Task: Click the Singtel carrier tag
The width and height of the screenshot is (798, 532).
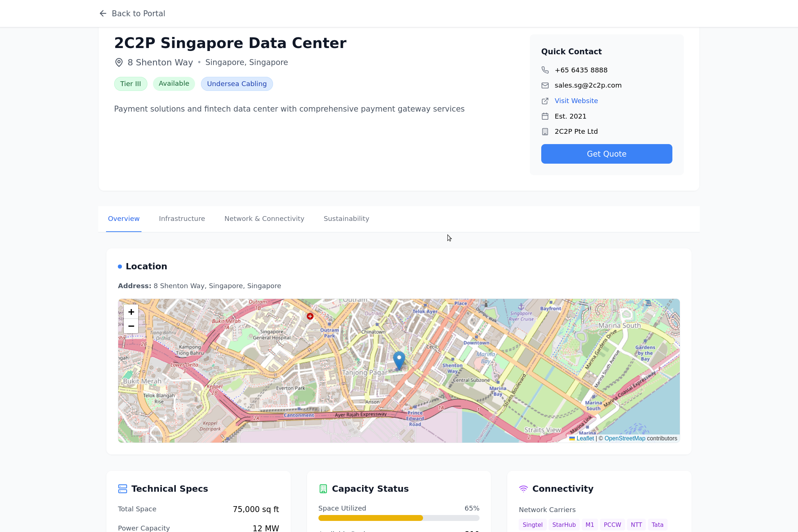Action: tap(532, 525)
